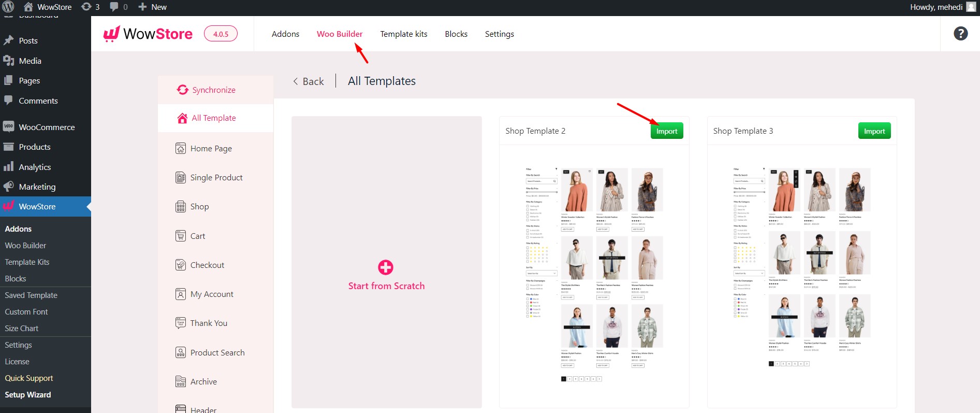
Task: Open the Blocks tab in header
Action: 456,34
